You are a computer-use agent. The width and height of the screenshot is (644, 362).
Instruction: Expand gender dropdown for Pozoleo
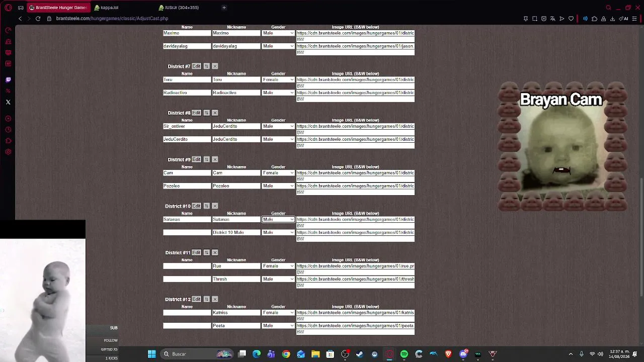click(278, 186)
